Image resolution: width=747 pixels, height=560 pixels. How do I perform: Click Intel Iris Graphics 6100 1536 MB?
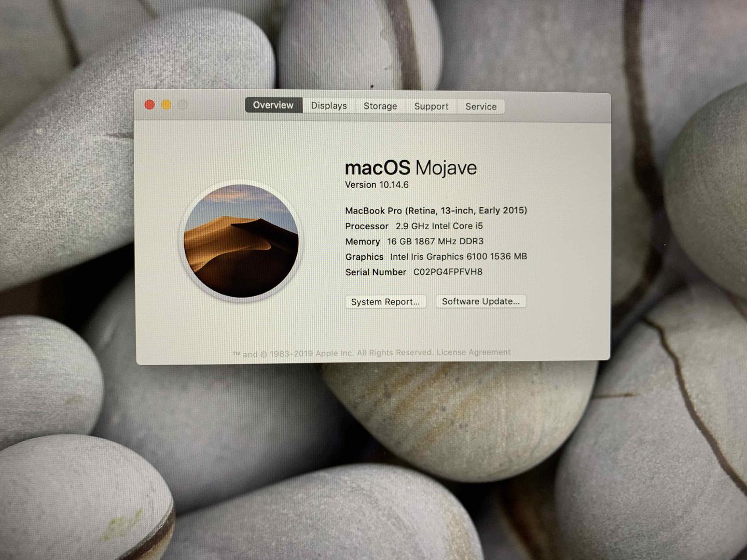click(x=459, y=257)
